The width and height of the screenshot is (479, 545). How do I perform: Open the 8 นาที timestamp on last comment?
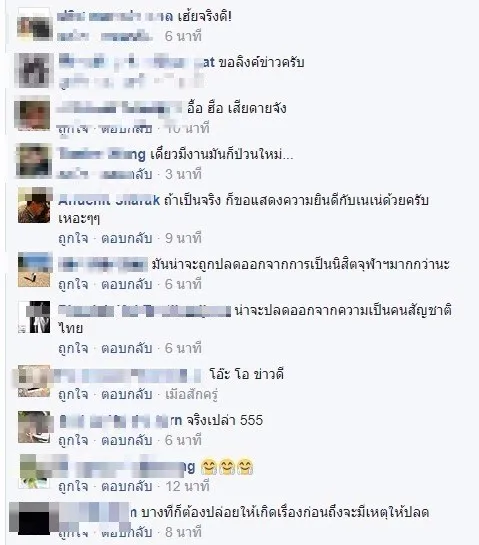click(x=184, y=532)
